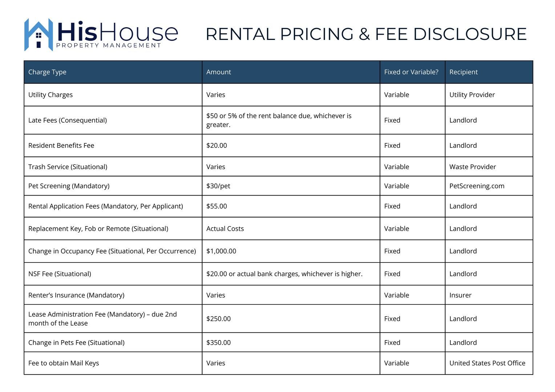This screenshot has height=392, width=555.
Task: Select the Amount column header
Action: [218, 72]
